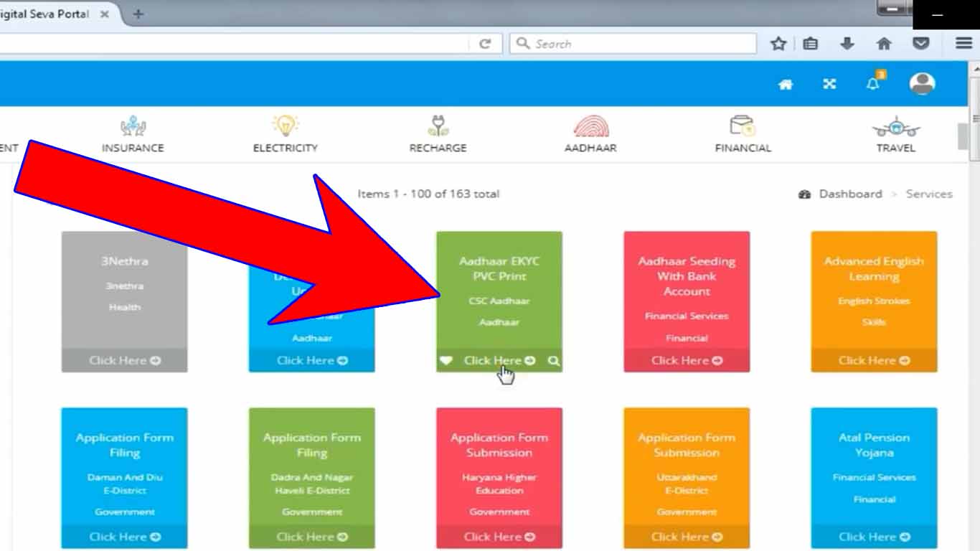The height and width of the screenshot is (551, 980).
Task: Click 'Aadhaar Seeding With Bank Account' title
Action: pos(687,276)
